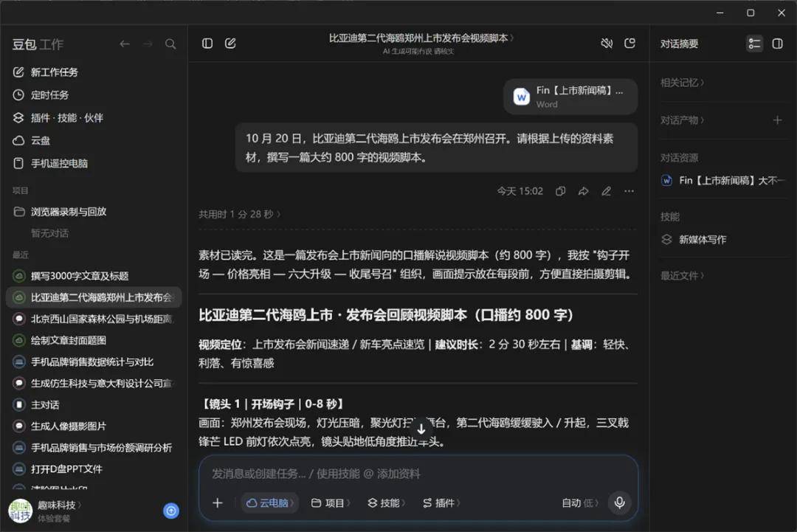Viewport: 797px width, 532px height.
Task: Open search with the magnifier icon
Action: pos(170,44)
